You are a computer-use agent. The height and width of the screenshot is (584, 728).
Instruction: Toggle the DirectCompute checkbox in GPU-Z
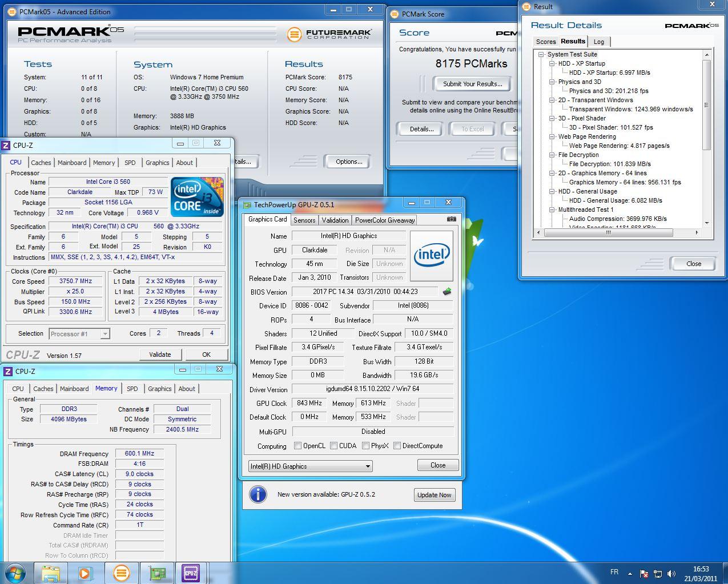[397, 446]
